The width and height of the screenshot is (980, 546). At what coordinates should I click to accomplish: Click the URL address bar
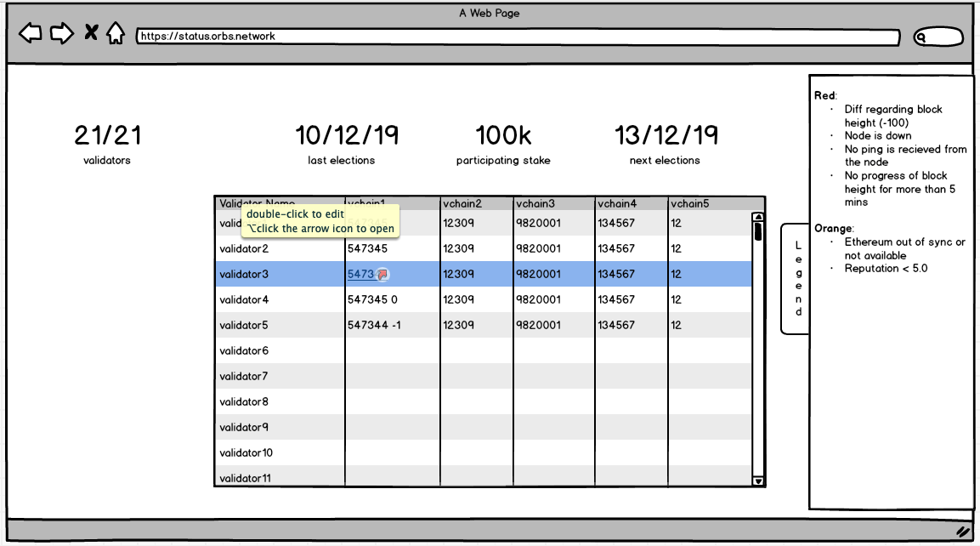(x=518, y=37)
